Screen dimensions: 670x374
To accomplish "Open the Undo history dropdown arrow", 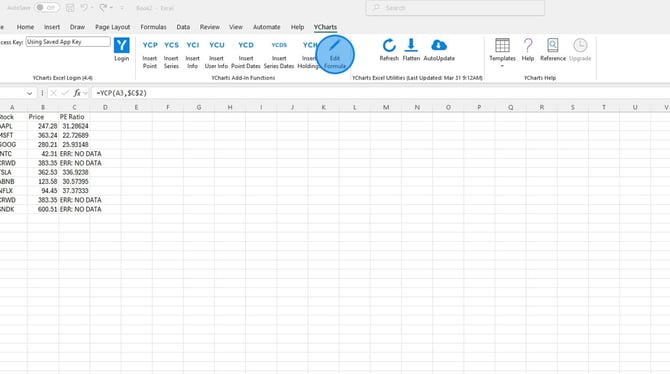I will coord(92,8).
